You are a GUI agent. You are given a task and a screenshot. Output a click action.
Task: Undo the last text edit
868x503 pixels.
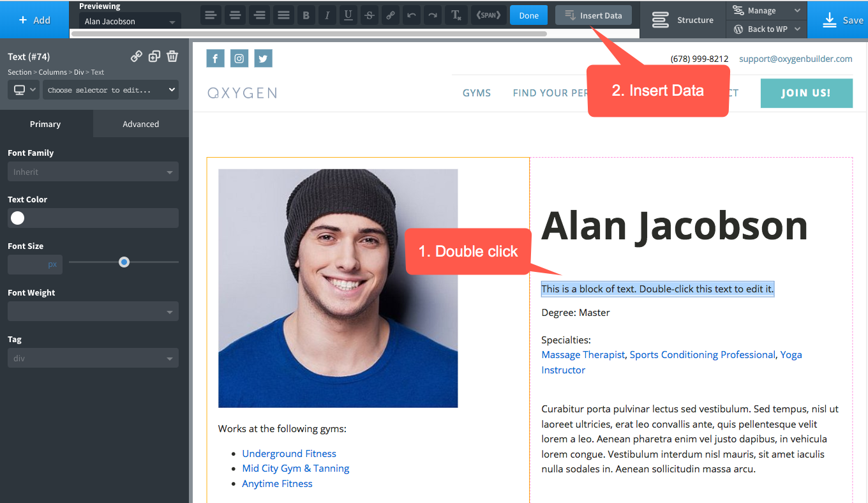[x=412, y=15]
